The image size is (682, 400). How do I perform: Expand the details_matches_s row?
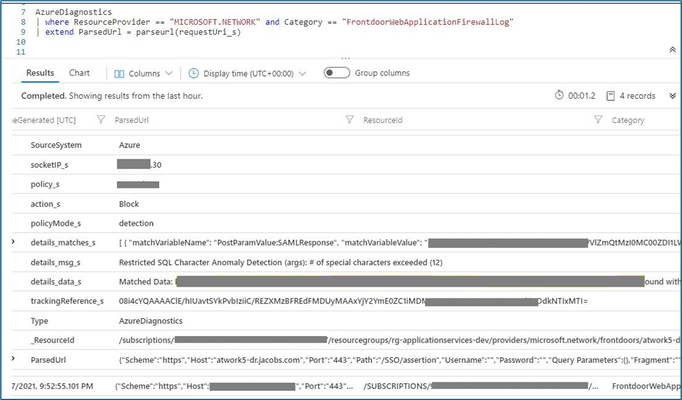(13, 242)
